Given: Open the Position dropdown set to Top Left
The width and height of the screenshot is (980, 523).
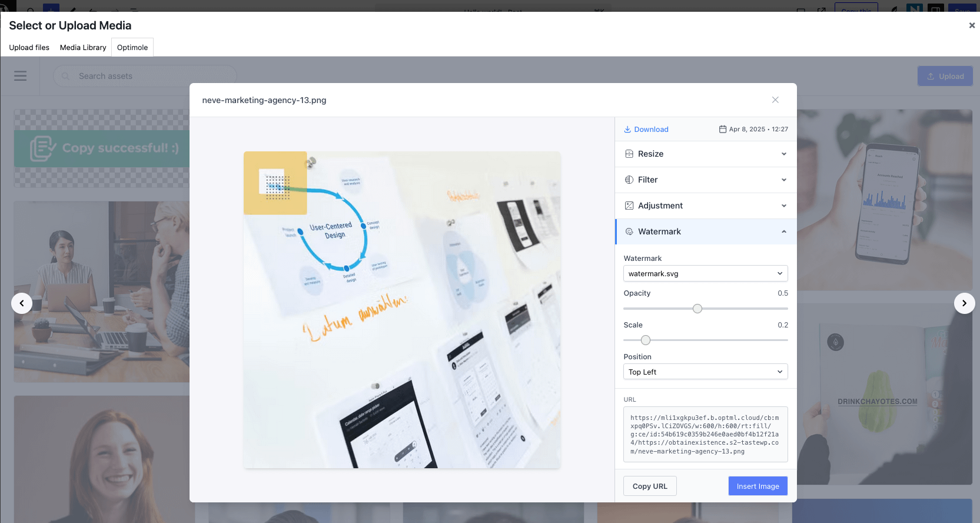Looking at the screenshot, I should tap(705, 372).
